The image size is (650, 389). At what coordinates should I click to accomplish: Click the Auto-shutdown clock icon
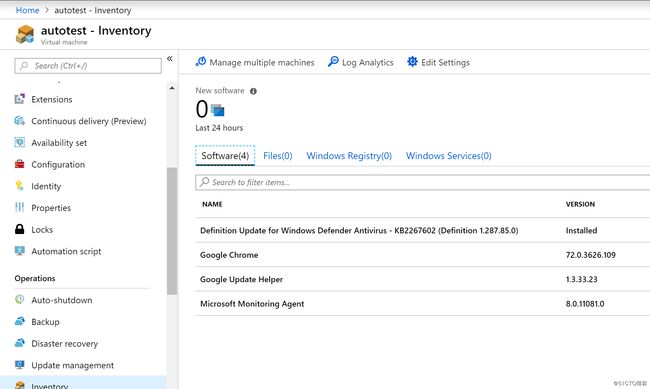tap(19, 299)
